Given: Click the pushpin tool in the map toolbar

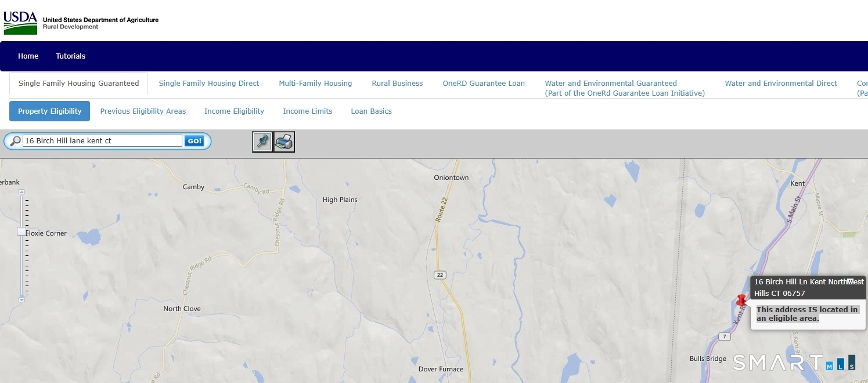Looking at the screenshot, I should click(x=262, y=142).
